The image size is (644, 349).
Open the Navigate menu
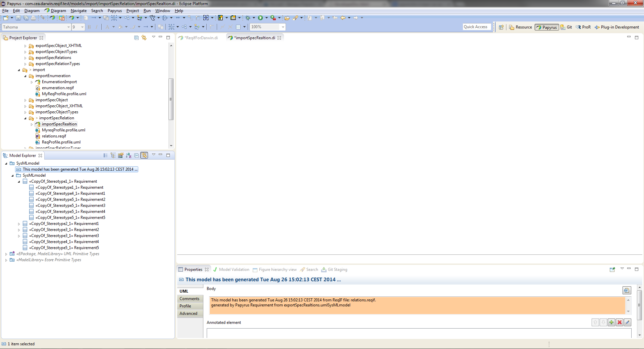tap(79, 11)
